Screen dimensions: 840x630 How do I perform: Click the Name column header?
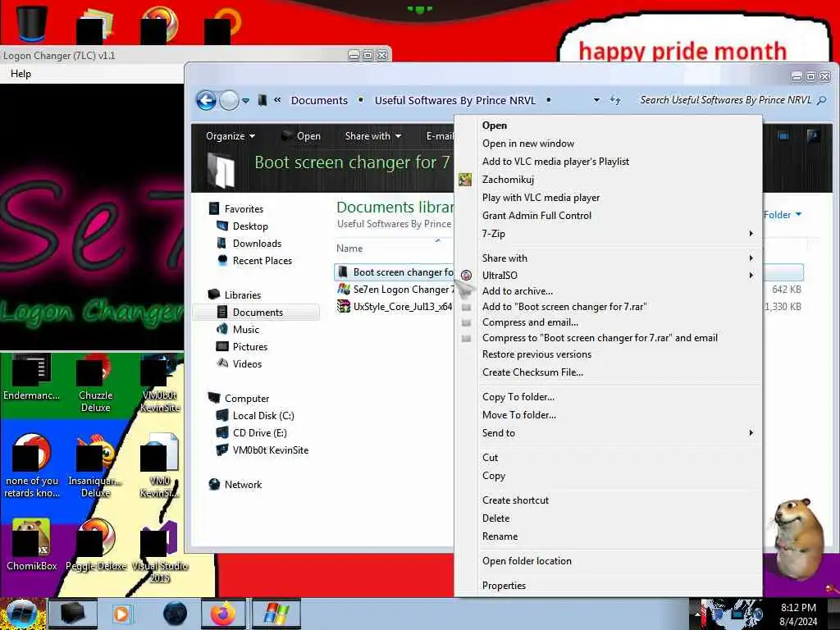click(349, 249)
